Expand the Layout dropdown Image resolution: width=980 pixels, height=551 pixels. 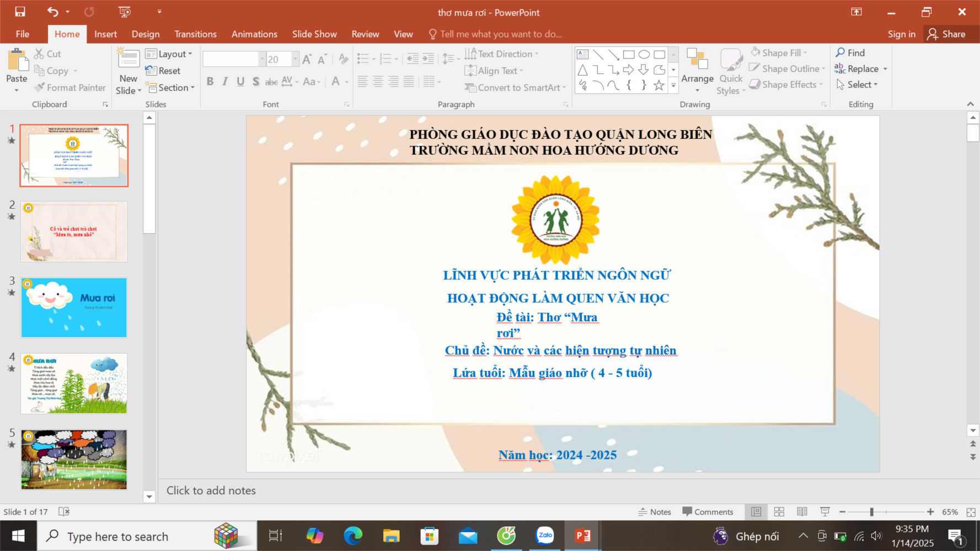click(x=169, y=54)
